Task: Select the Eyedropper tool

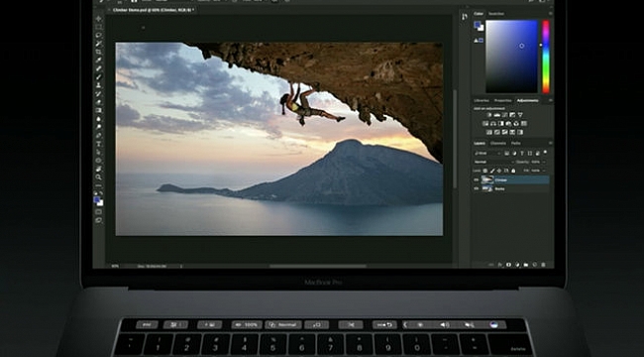Action: click(x=98, y=60)
